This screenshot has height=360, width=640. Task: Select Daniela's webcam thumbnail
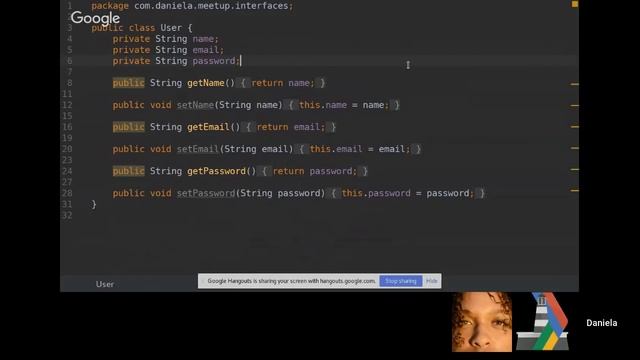(x=482, y=322)
